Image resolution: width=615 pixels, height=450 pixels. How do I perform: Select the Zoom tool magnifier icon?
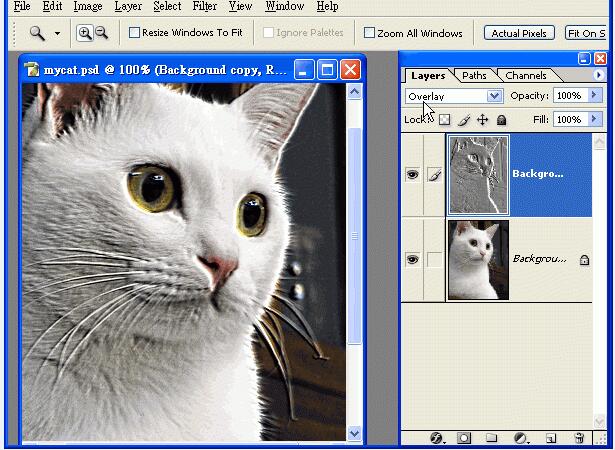click(37, 33)
